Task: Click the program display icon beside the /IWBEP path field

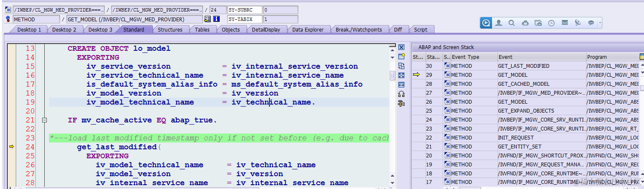Action: pyautogui.click(x=8, y=9)
